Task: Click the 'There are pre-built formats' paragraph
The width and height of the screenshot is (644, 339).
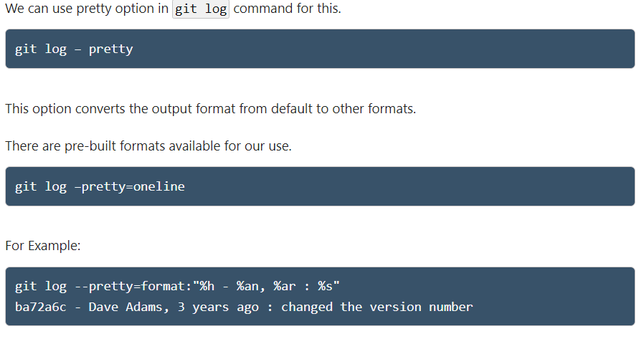Action: click(148, 146)
